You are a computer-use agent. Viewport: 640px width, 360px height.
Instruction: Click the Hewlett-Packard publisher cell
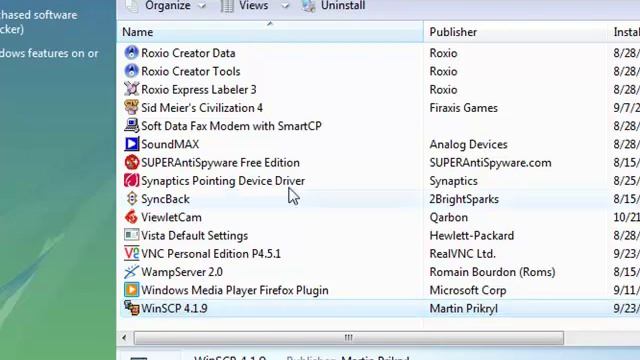pos(471,236)
